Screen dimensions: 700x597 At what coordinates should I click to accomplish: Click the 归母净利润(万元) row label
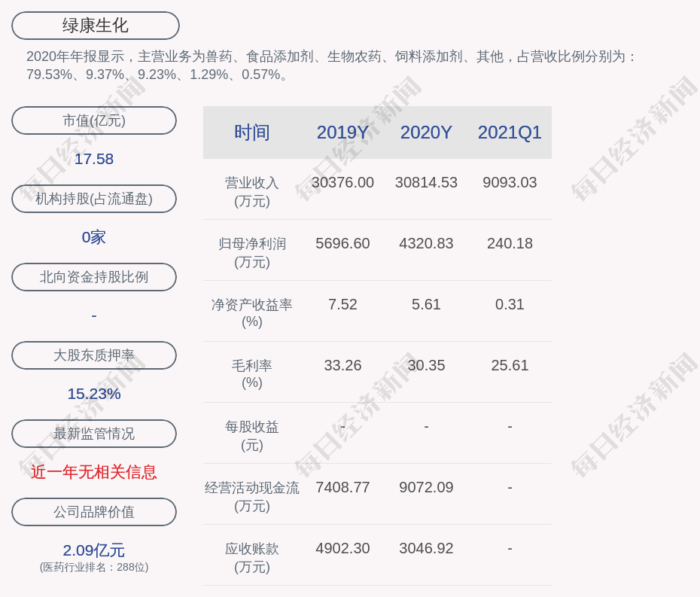point(251,252)
